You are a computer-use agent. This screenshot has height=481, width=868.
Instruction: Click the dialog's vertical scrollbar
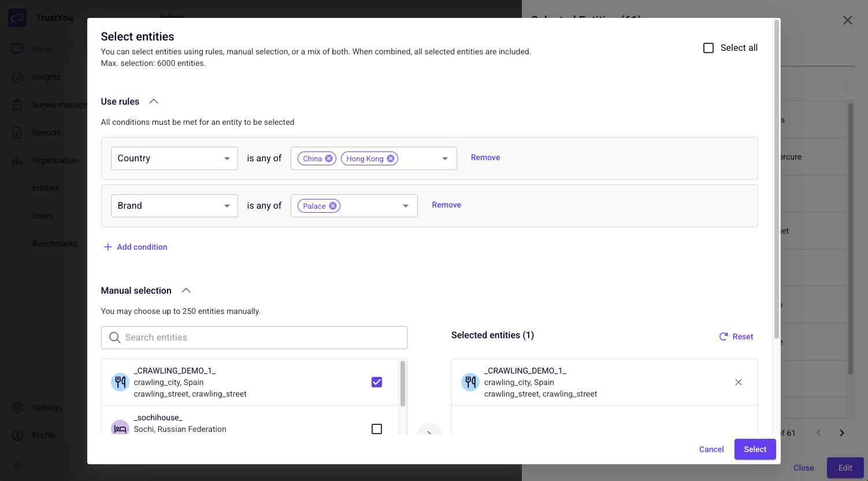coord(777,179)
